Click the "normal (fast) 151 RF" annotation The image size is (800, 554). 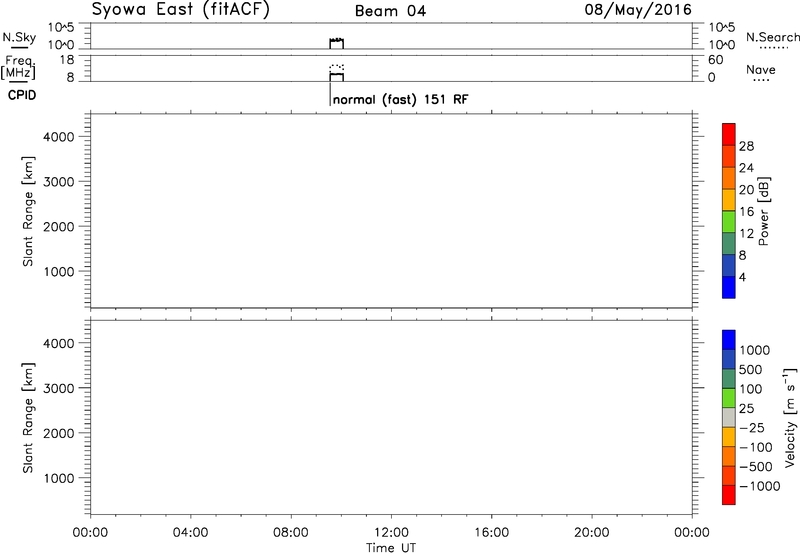tap(400, 99)
